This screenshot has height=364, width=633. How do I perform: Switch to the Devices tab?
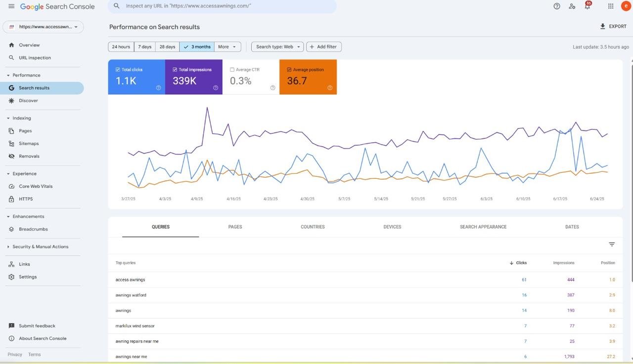click(392, 227)
